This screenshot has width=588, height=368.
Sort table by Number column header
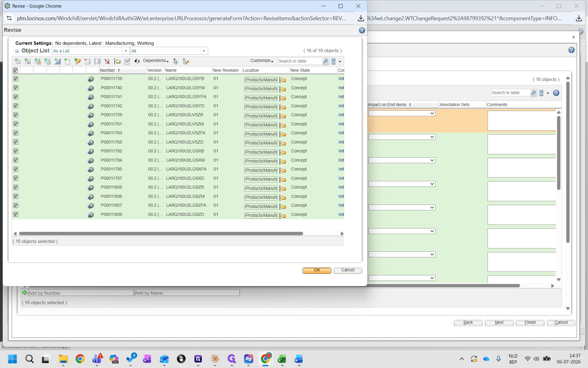107,70
